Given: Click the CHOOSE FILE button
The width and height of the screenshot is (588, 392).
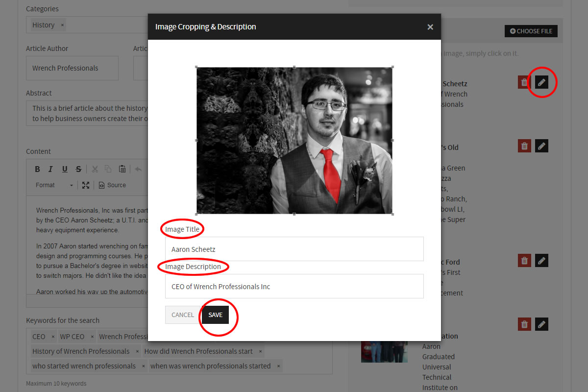Looking at the screenshot, I should (531, 31).
